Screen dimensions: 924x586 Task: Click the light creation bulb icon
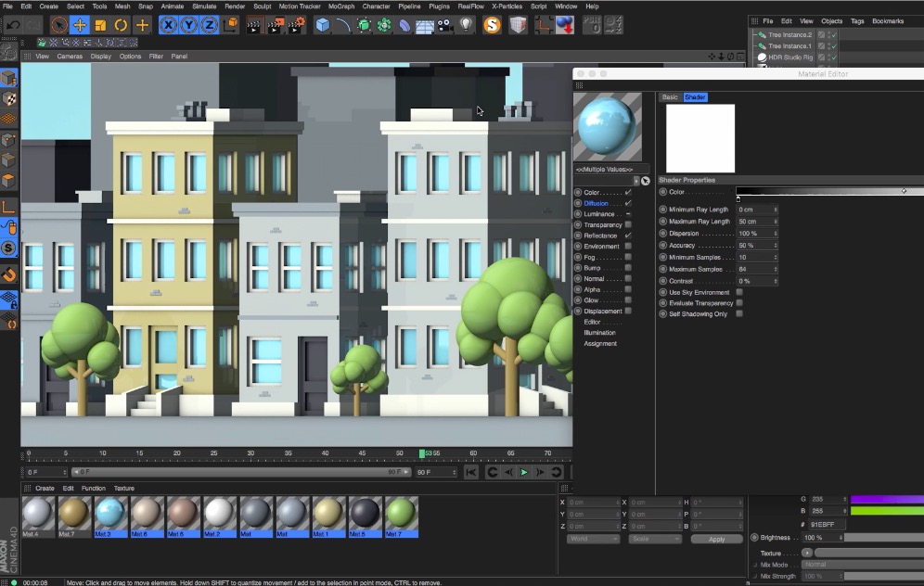tap(466, 24)
